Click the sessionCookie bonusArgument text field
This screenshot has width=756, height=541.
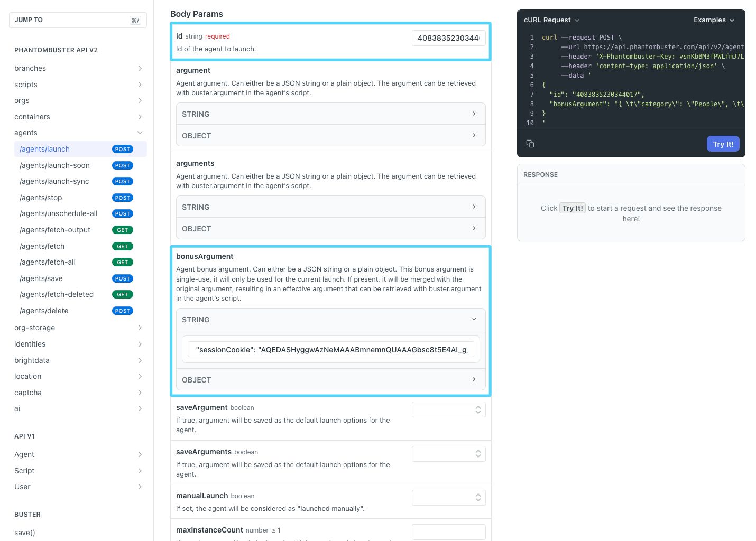[330, 350]
